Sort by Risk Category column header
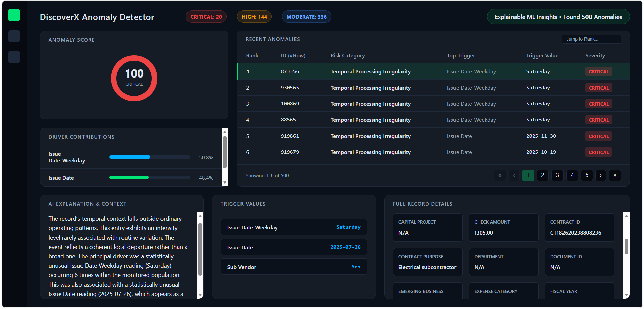The height and width of the screenshot is (309, 644). tap(347, 56)
